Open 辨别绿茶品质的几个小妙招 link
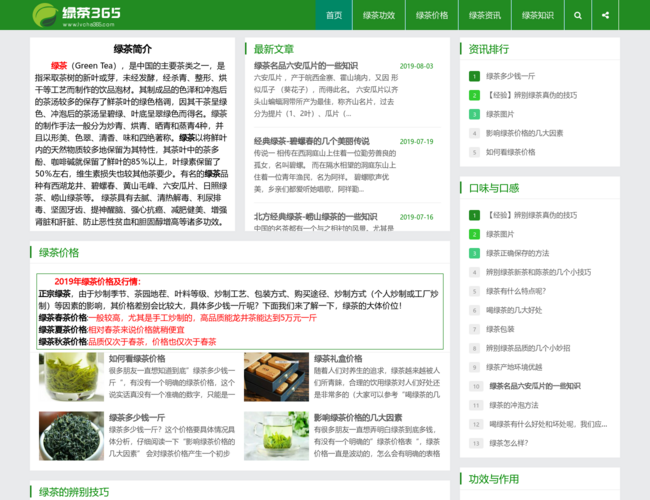 (528, 348)
